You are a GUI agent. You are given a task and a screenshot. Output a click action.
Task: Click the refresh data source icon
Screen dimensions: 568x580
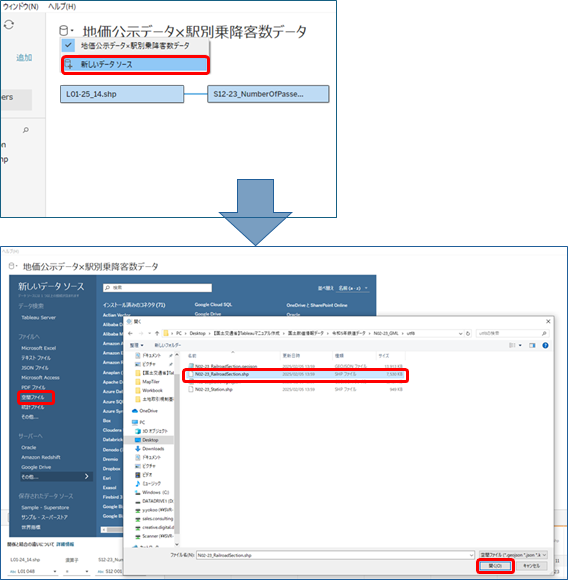[x=9, y=25]
